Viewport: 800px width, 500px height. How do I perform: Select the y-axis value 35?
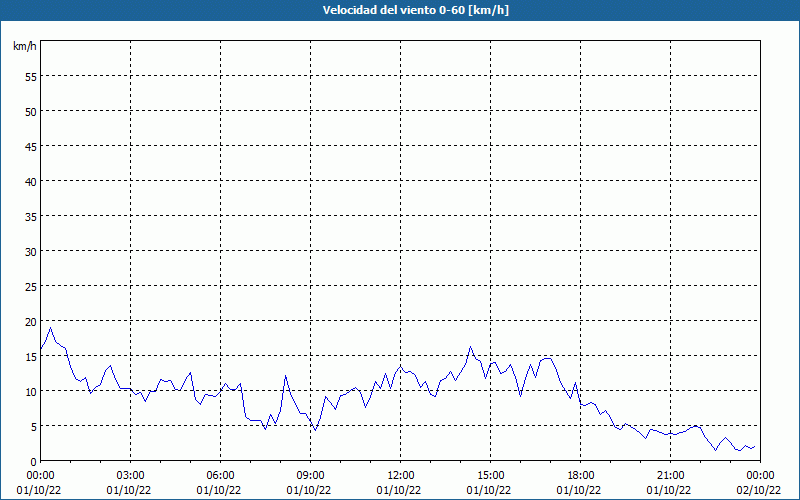click(x=31, y=216)
